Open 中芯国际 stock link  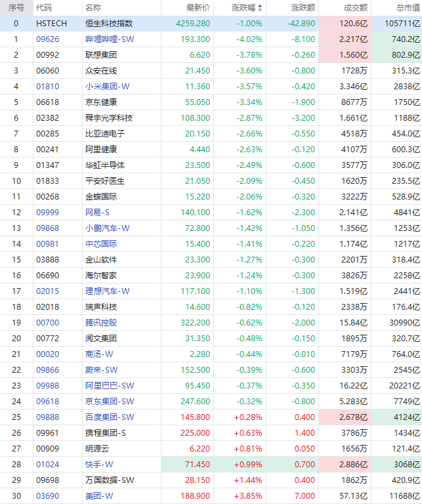[x=101, y=244]
